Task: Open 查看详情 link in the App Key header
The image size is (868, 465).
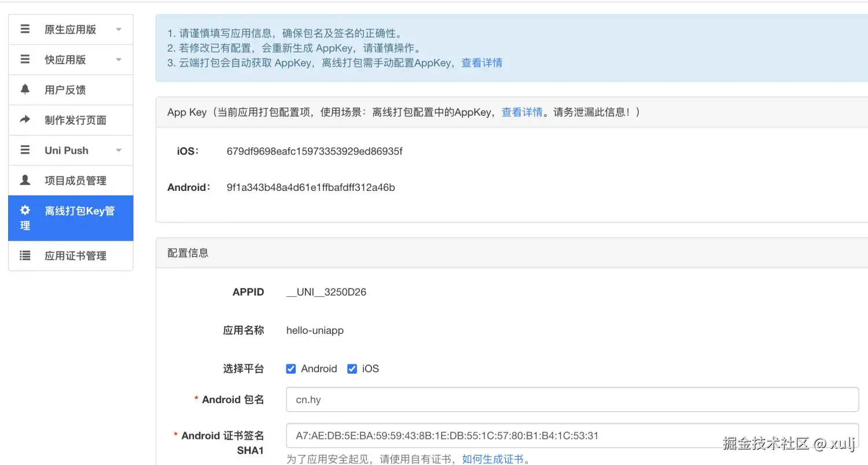Action: pos(522,112)
